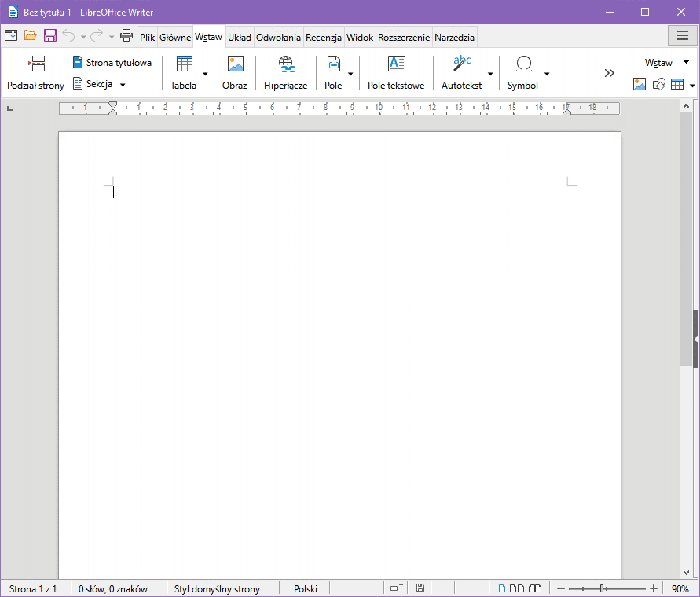Screen dimensions: 700x597
Task: Open the Autotekst dropdown arrow
Action: pos(490,74)
